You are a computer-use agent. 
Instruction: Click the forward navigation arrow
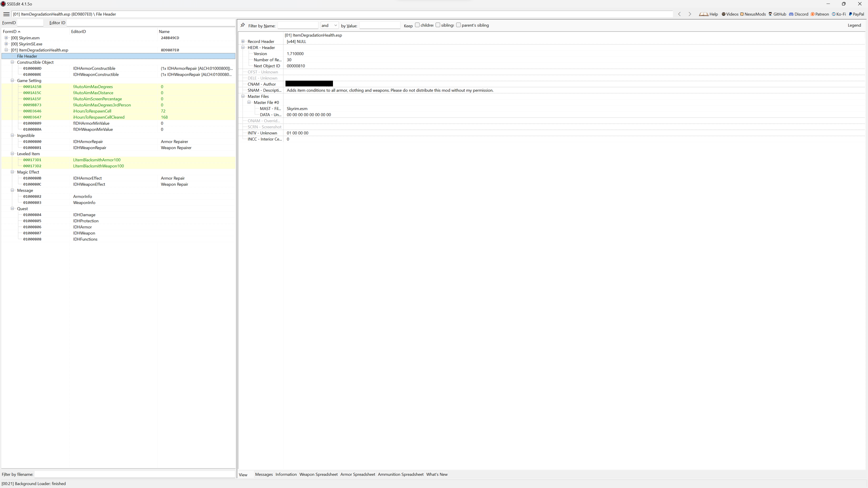pos(690,14)
